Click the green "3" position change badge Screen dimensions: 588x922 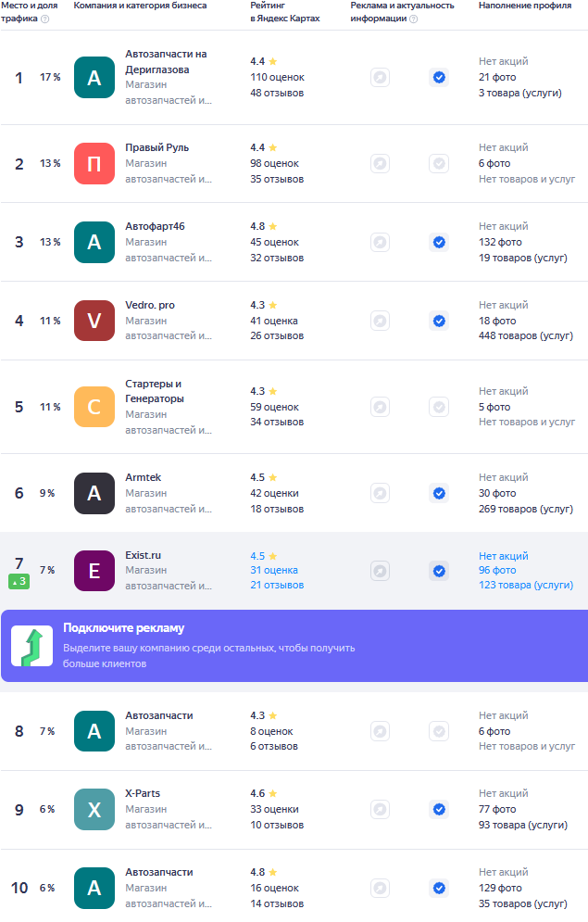click(x=19, y=581)
